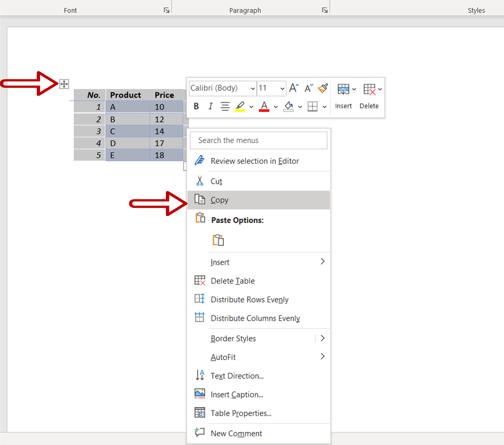Click the borders icon on mini toolbar
The width and height of the screenshot is (504, 445).
[313, 107]
